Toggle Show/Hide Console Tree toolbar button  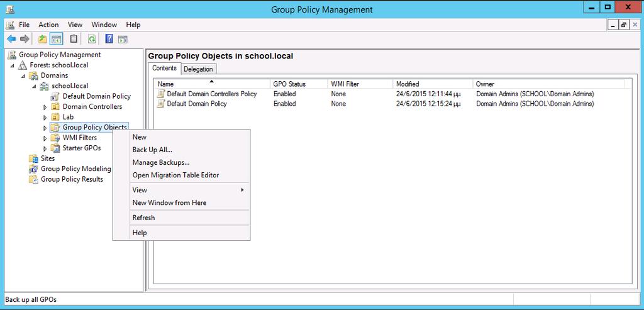click(x=56, y=39)
